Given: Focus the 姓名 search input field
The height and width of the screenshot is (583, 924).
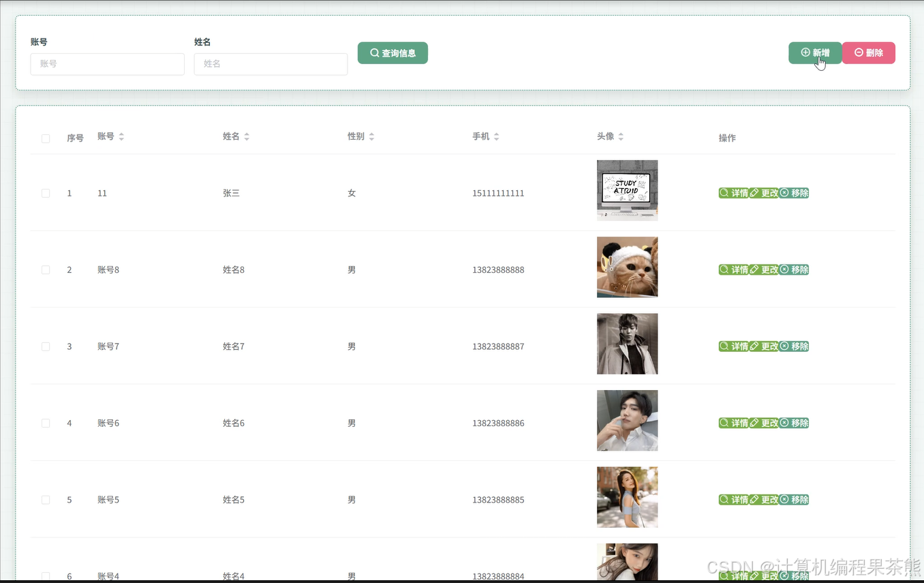Looking at the screenshot, I should [x=271, y=64].
